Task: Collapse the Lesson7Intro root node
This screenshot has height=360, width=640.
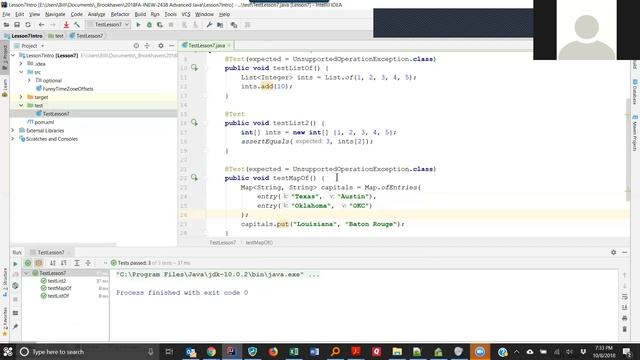Action: pyautogui.click(x=13, y=55)
